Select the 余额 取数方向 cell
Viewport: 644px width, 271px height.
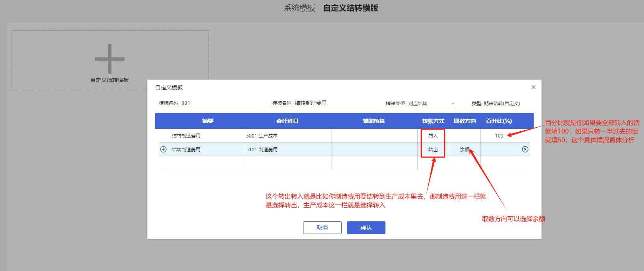coord(465,149)
